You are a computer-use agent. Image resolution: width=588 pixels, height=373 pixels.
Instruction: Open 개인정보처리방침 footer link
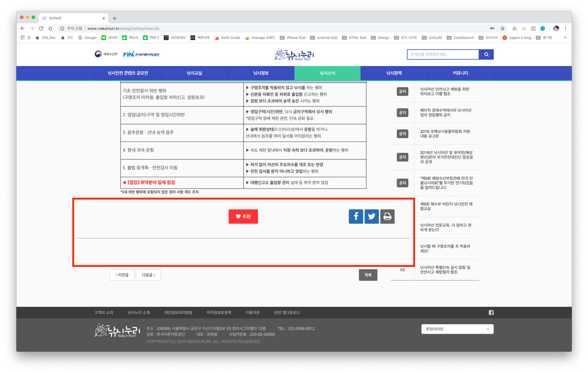pyautogui.click(x=178, y=312)
